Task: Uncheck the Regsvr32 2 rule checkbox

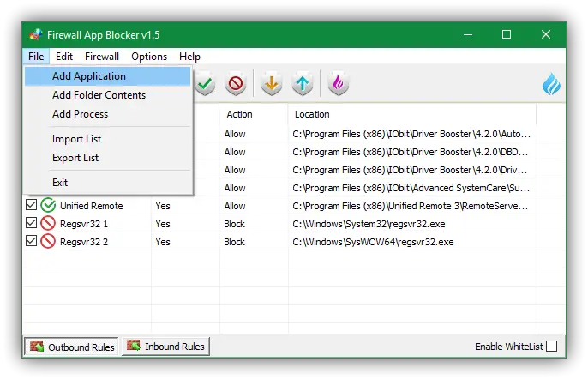Action: [x=31, y=241]
